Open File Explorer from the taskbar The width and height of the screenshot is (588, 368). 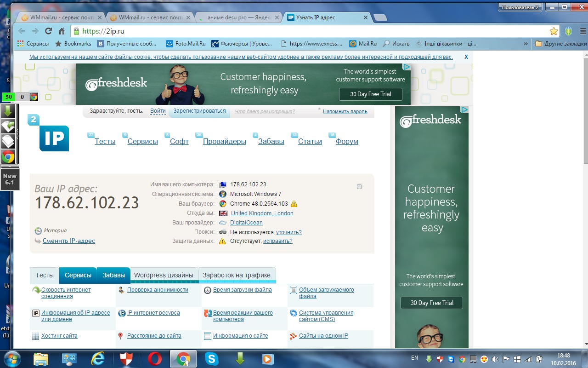point(41,359)
